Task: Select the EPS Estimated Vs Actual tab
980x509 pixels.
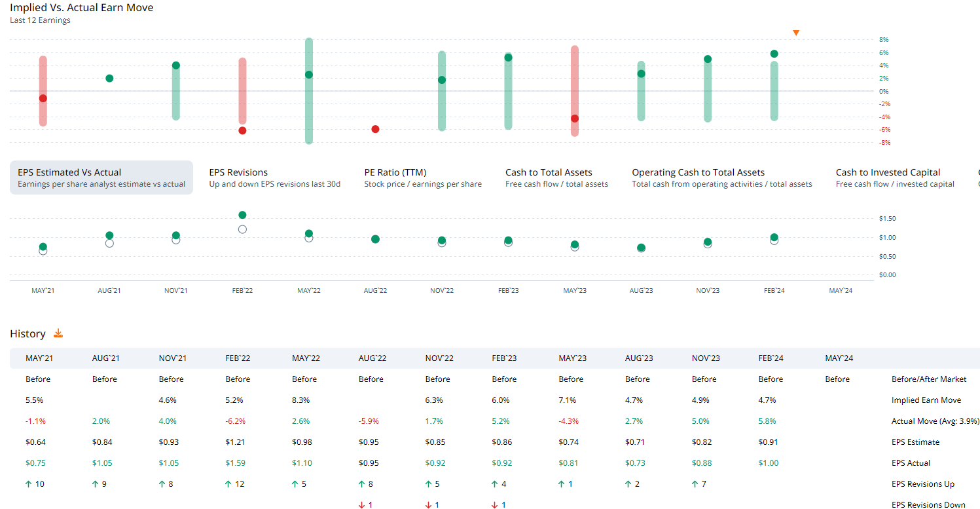Action: click(x=101, y=178)
